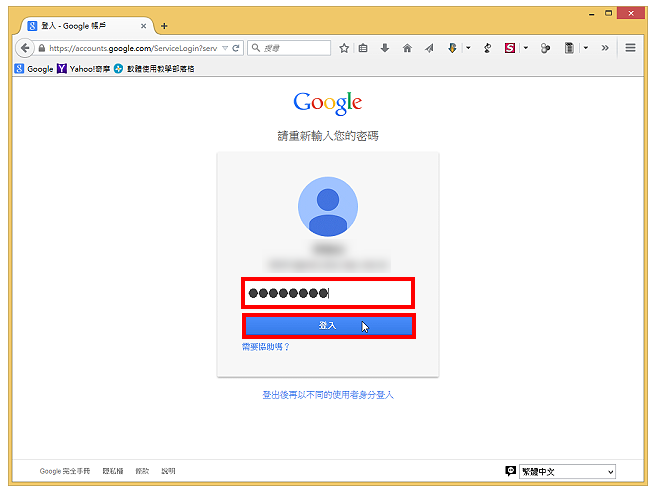Click the password input field

click(x=328, y=293)
